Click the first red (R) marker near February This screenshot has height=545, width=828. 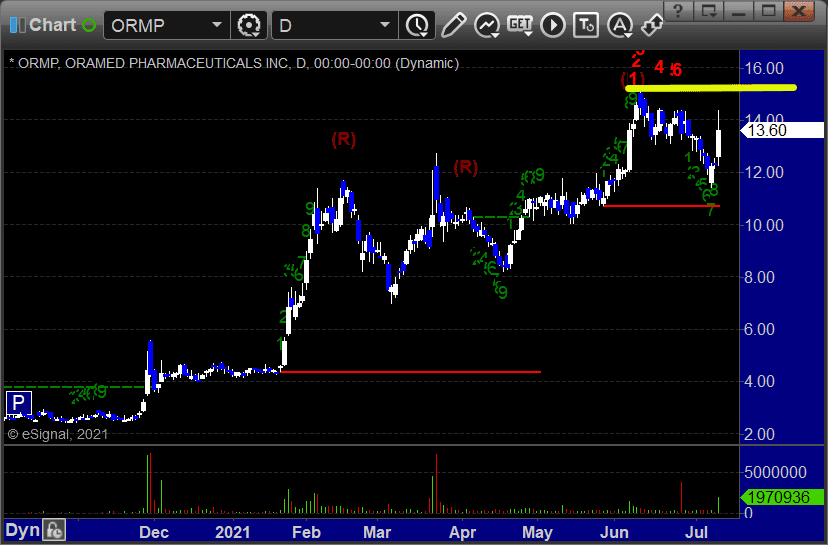pyautogui.click(x=344, y=139)
